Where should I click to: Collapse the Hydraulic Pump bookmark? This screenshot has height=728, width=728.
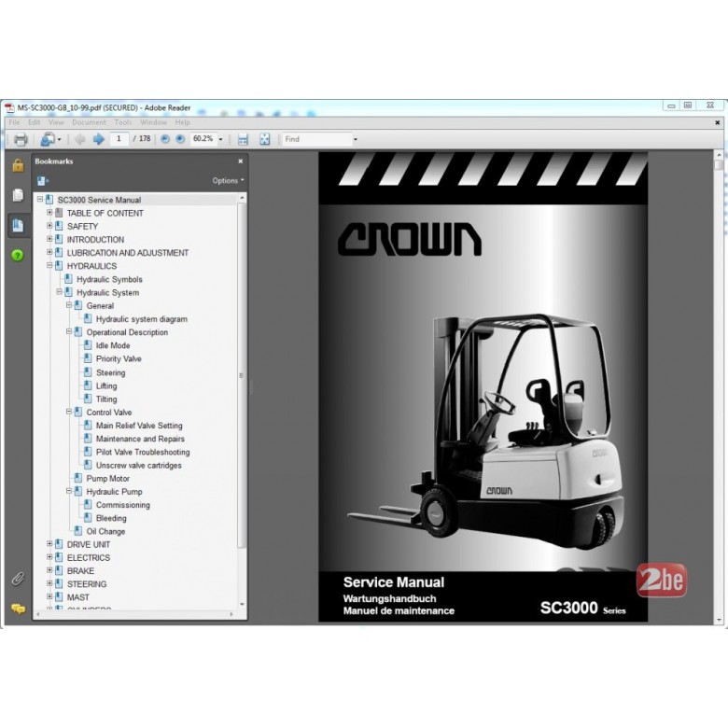(69, 491)
